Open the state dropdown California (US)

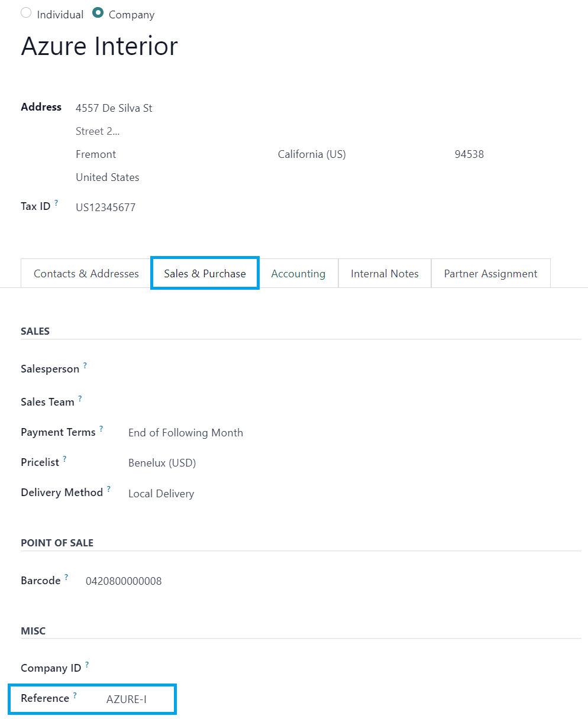click(312, 154)
